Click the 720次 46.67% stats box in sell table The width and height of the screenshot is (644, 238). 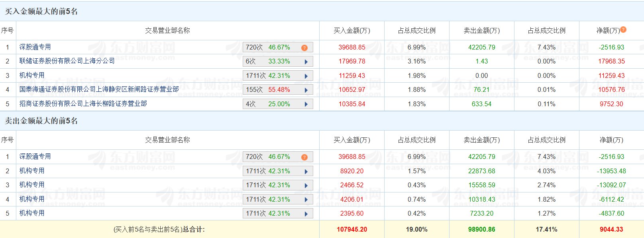(278, 157)
